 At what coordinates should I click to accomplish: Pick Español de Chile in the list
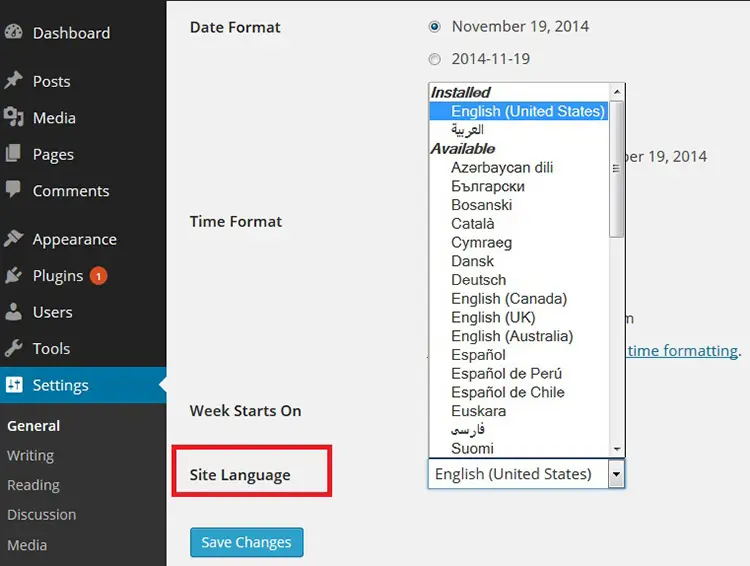click(x=507, y=392)
